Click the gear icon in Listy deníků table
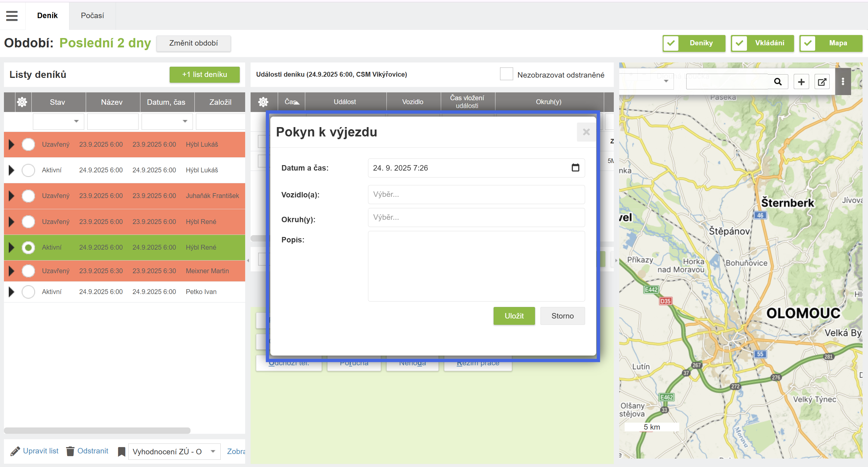 click(x=22, y=102)
